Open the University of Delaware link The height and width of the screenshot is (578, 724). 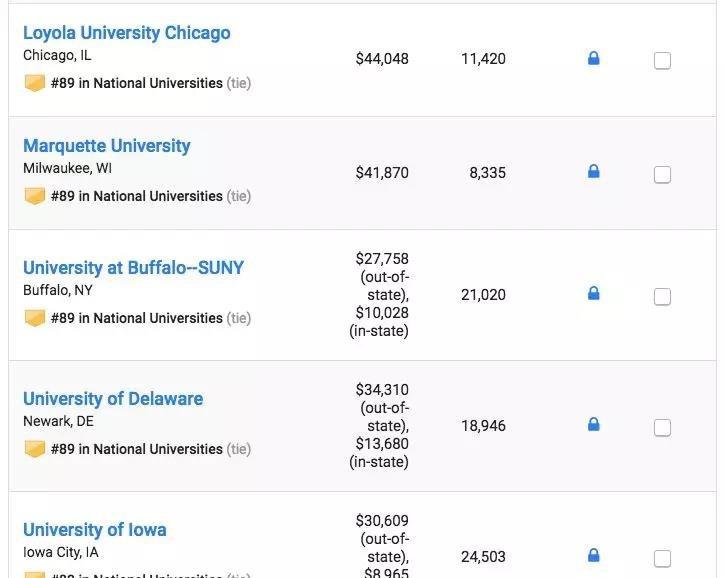click(113, 399)
